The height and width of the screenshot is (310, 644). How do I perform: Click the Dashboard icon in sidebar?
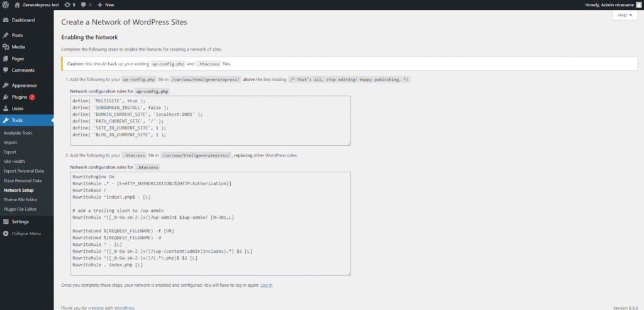[x=6, y=20]
